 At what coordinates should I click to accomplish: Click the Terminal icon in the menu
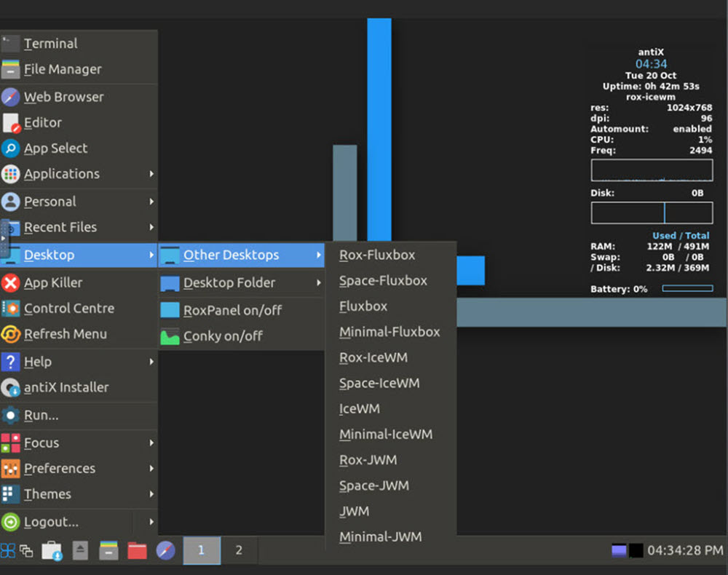click(x=11, y=44)
